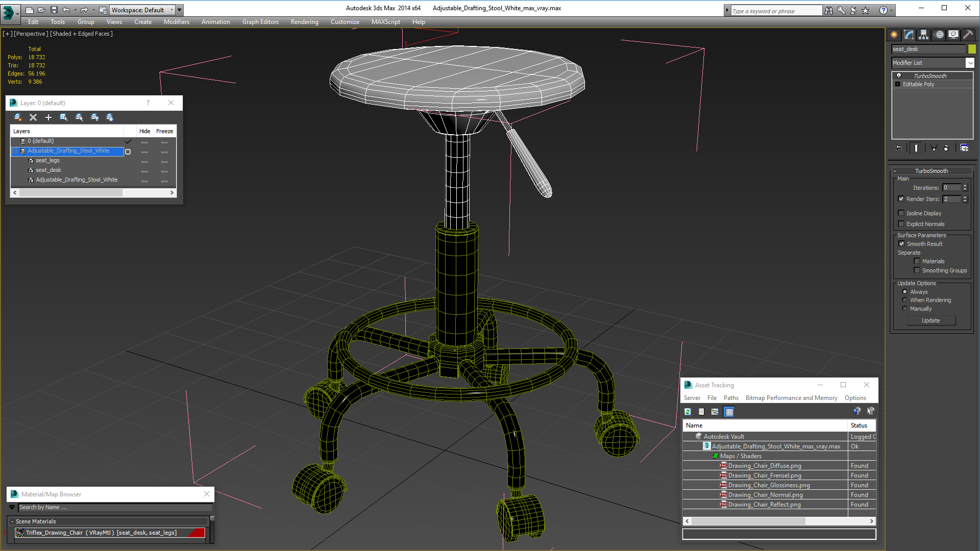Screen dimensions: 980x551
Task: Click the seat_desk object color swatch
Action: coord(972,49)
